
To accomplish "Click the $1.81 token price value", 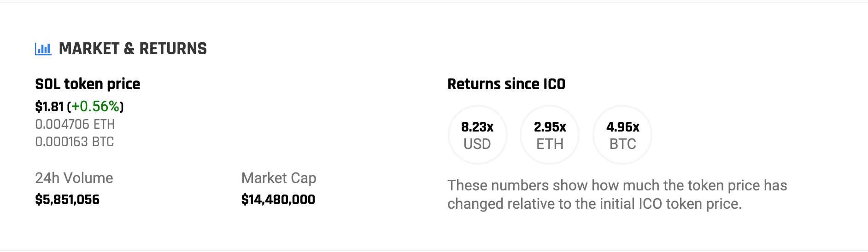I will pos(49,107).
